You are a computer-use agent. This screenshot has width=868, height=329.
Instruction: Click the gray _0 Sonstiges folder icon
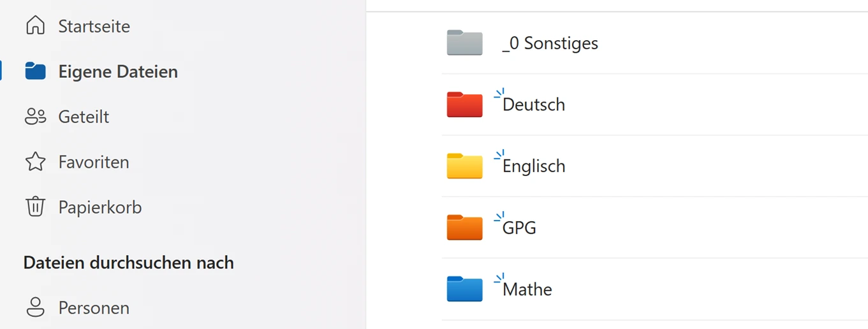(x=464, y=43)
